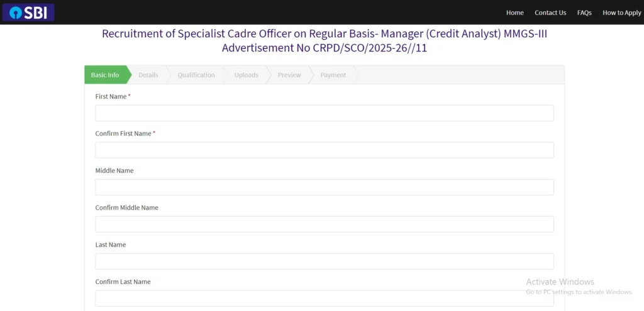Screen dimensions: 644x311
Task: Open the FAQs link
Action: (x=584, y=13)
